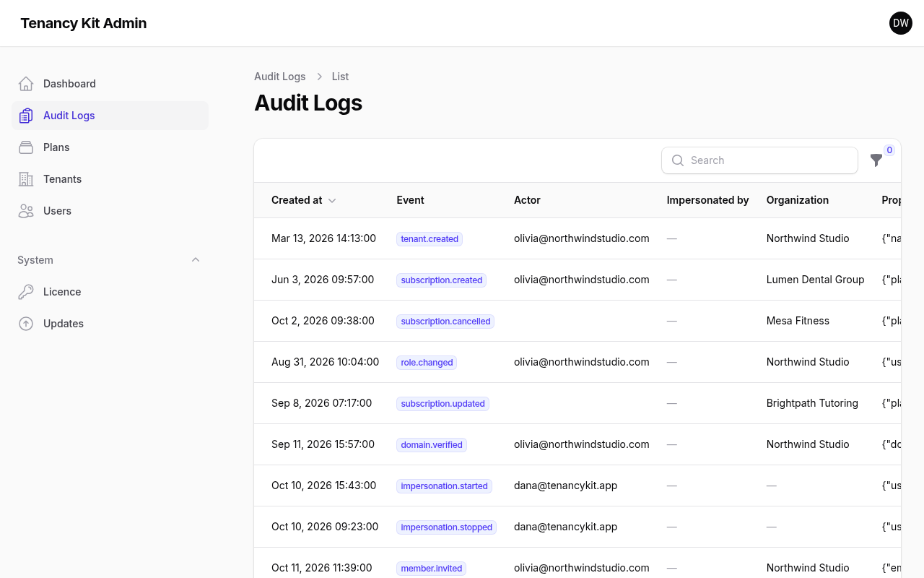924x578 pixels.
Task: Open Updates in the sidebar
Action: pyautogui.click(x=110, y=324)
